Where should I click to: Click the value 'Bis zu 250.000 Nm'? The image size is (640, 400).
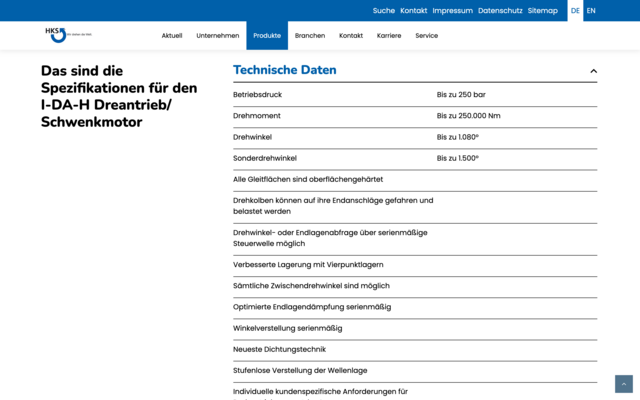[x=468, y=116]
